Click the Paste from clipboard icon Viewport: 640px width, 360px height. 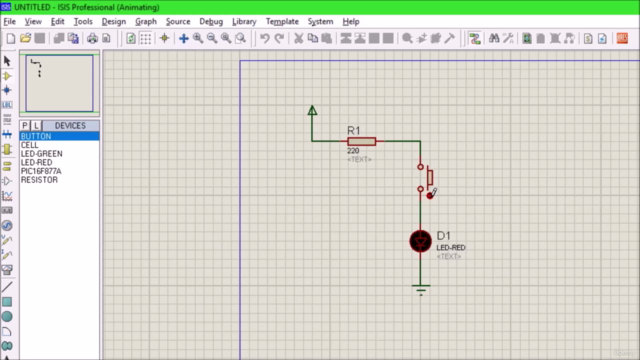(x=327, y=38)
